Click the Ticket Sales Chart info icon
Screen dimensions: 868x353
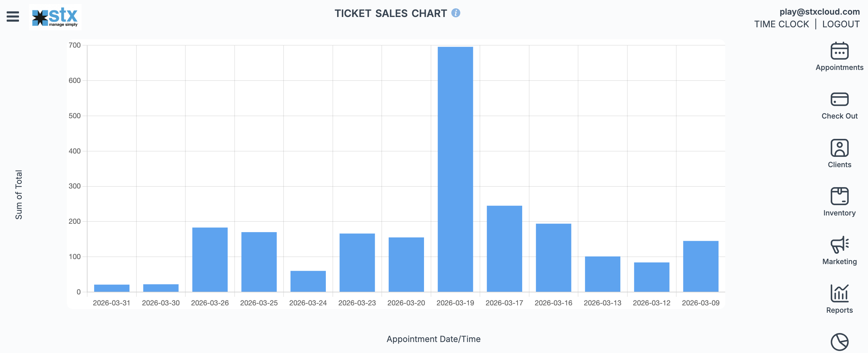click(456, 13)
